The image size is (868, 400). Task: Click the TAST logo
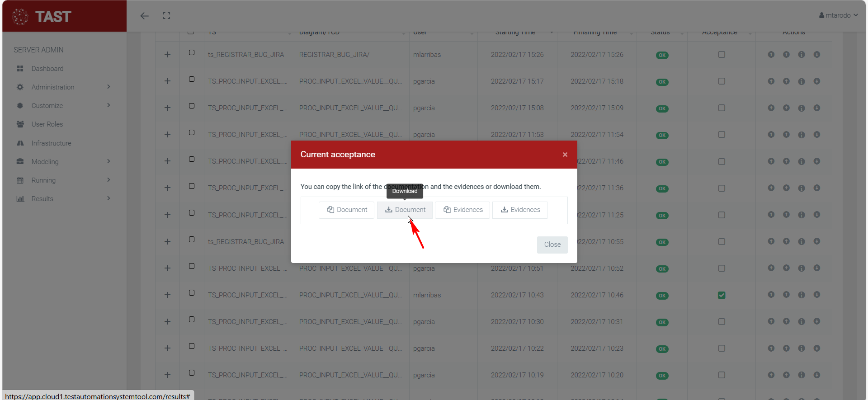click(x=42, y=17)
